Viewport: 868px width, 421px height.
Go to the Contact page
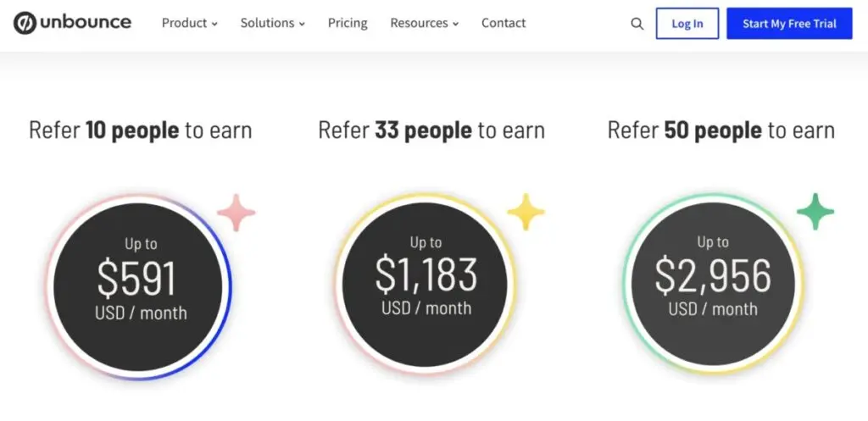(x=504, y=23)
